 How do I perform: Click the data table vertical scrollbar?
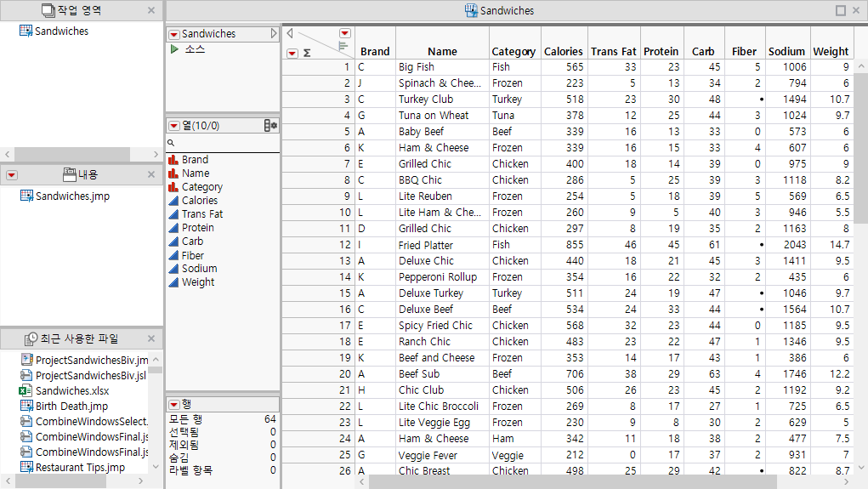pos(861,147)
